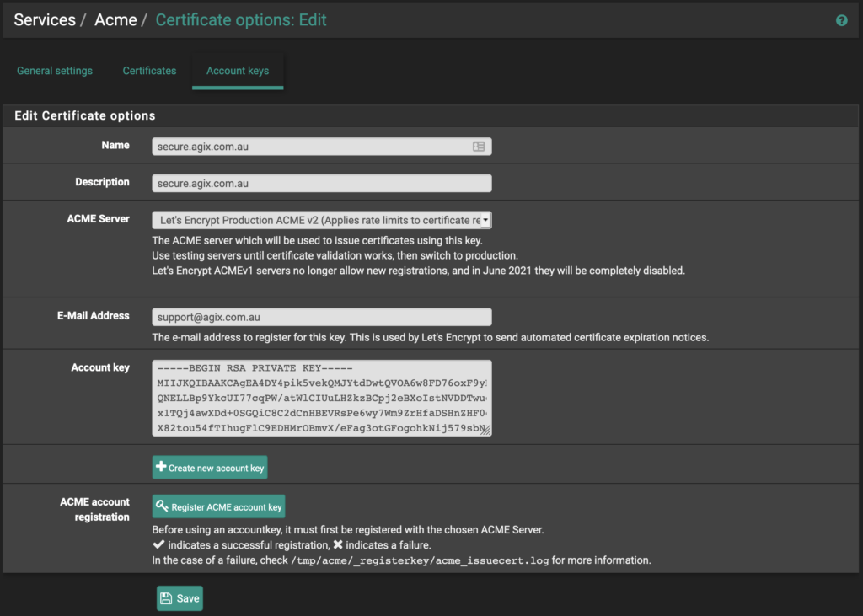Viewport: 863px width, 616px height.
Task: Click into the E-Mail Address field
Action: pos(321,317)
